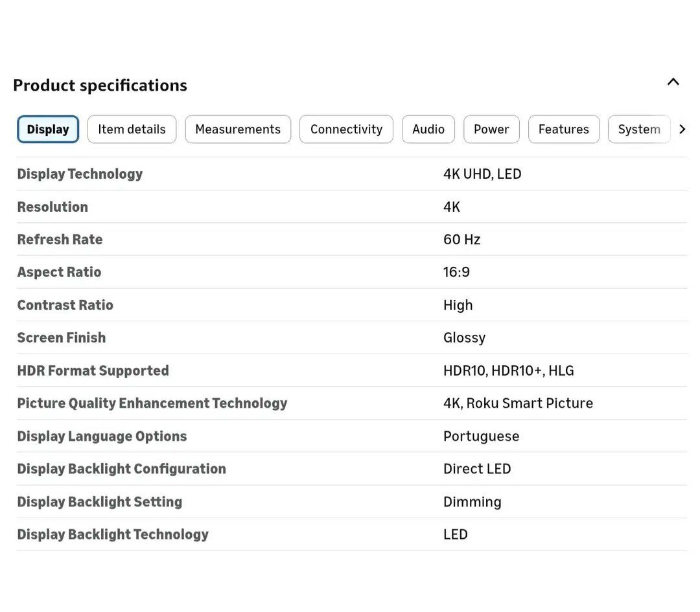700x612 pixels.
Task: Switch to the Item details tab
Action: click(x=132, y=130)
